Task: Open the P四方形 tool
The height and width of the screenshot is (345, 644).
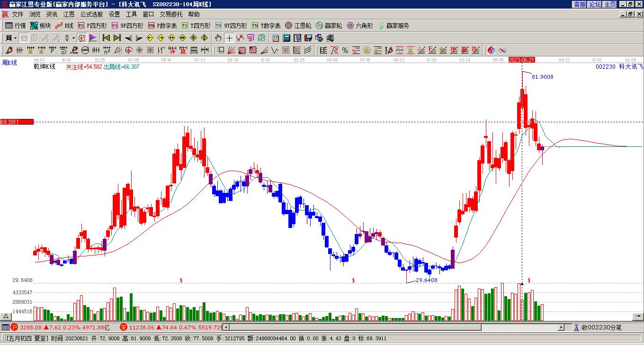Action: 92,26
